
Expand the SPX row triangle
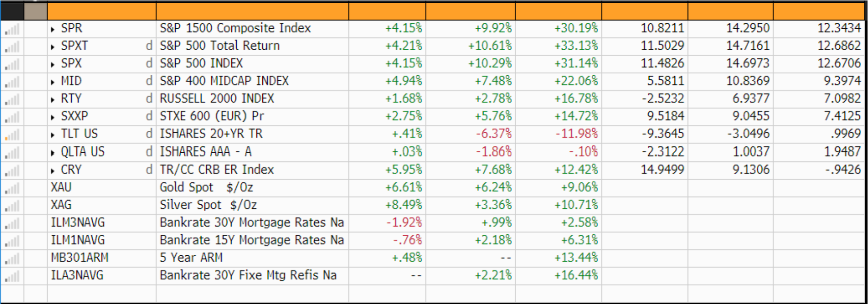[x=53, y=65]
